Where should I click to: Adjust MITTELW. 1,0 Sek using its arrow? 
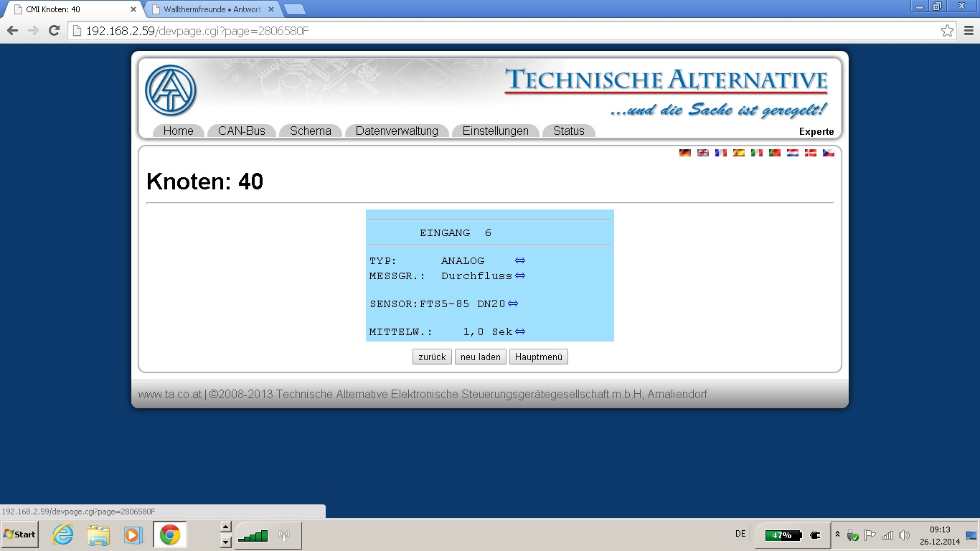(520, 331)
